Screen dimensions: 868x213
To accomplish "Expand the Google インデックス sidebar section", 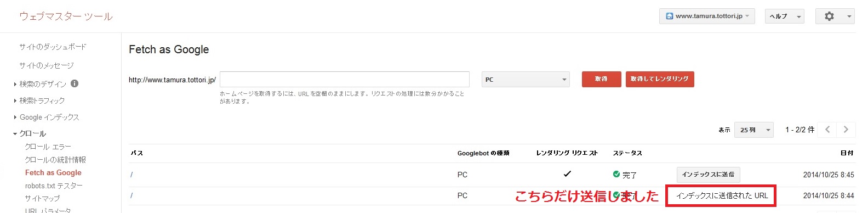I will [46, 117].
